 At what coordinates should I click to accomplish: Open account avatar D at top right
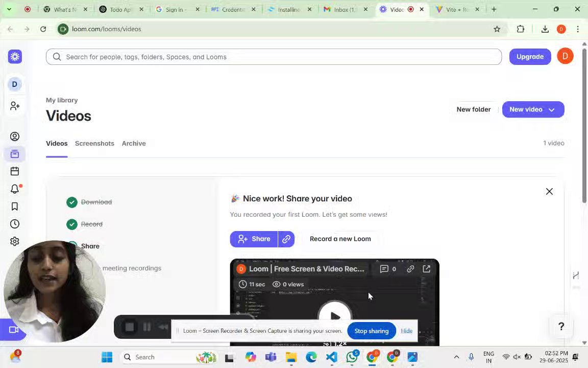click(x=565, y=56)
